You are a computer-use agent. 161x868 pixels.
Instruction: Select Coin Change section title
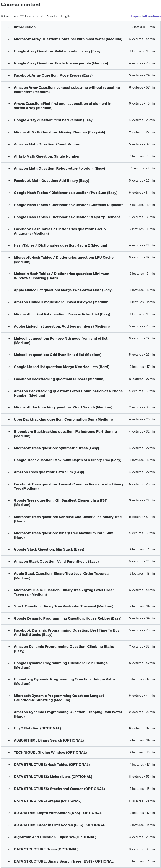click(61, 665)
